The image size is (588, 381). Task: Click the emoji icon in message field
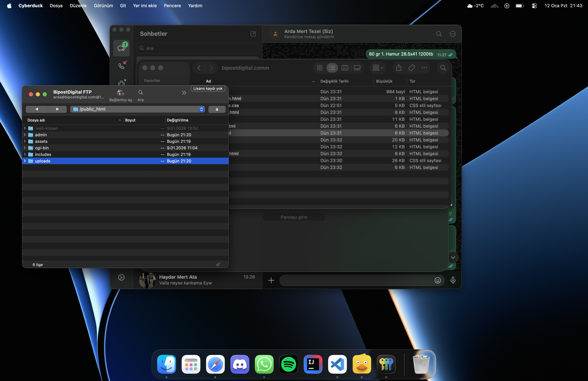click(438, 280)
